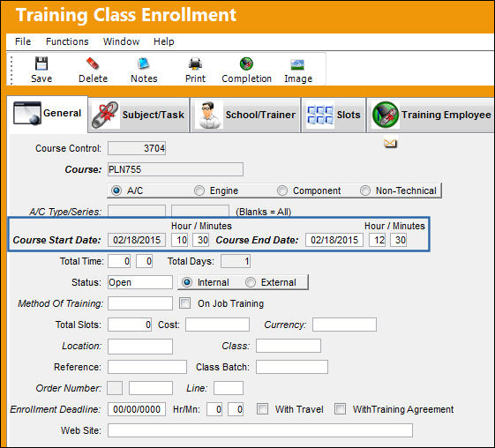Click the Delete eraser icon

point(93,63)
